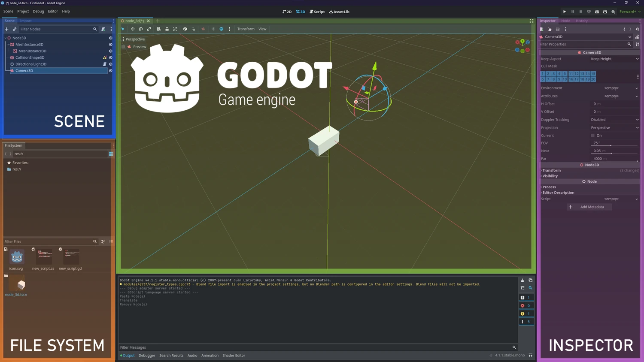Enable the camera Preview checkbox in viewport
Viewport: 644px width, 362px height.
click(124, 47)
